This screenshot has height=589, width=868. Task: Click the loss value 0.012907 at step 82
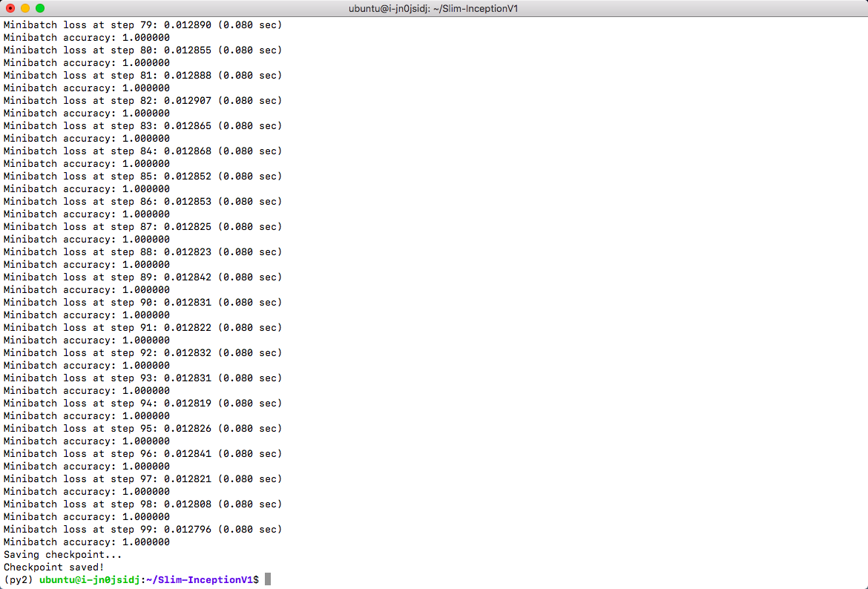[187, 100]
